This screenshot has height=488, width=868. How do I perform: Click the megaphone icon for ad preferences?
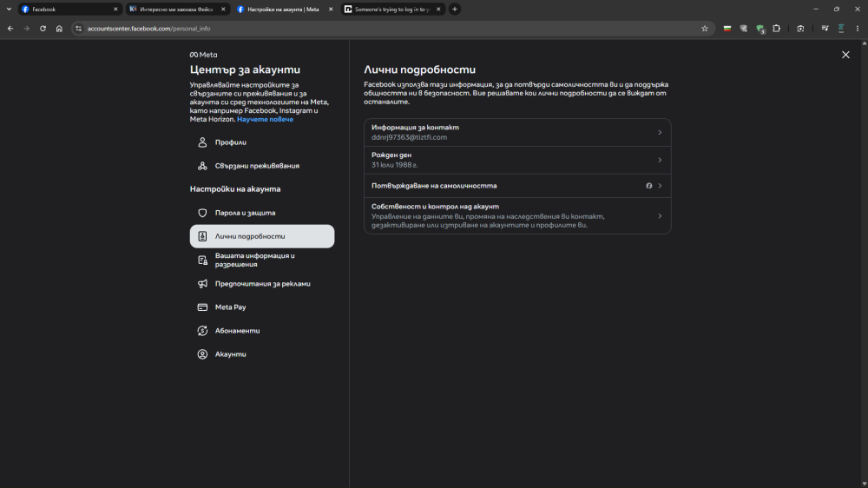coord(202,284)
